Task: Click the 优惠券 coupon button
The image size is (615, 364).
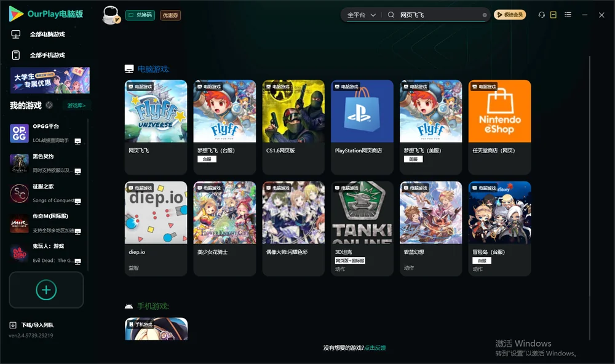Action: (170, 15)
